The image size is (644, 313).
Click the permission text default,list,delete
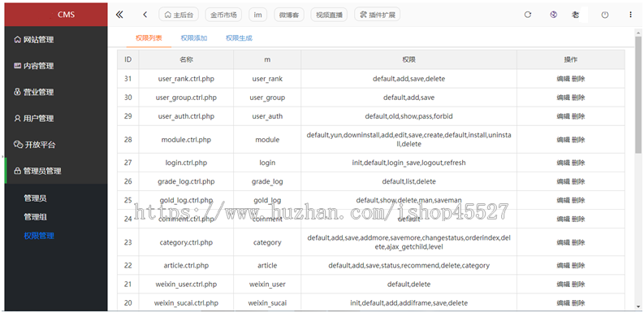click(x=409, y=181)
